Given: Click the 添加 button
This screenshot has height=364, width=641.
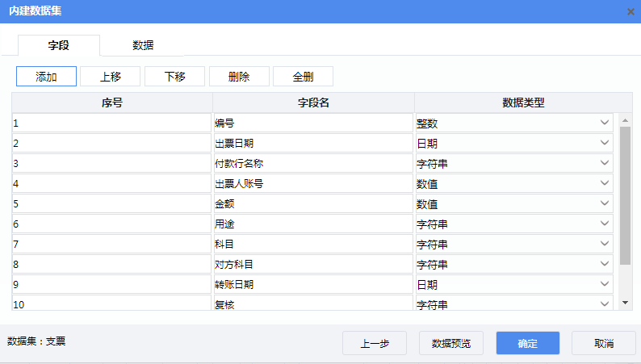Looking at the screenshot, I should pyautogui.click(x=46, y=77).
